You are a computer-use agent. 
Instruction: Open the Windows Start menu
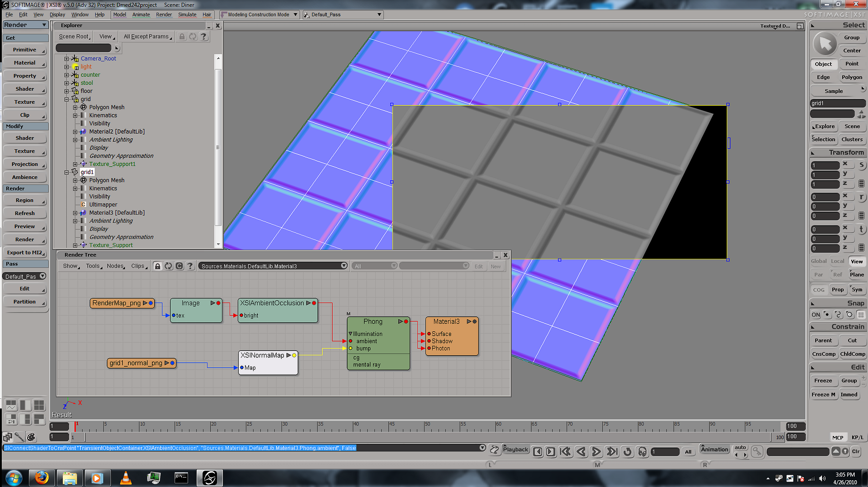pos(14,478)
